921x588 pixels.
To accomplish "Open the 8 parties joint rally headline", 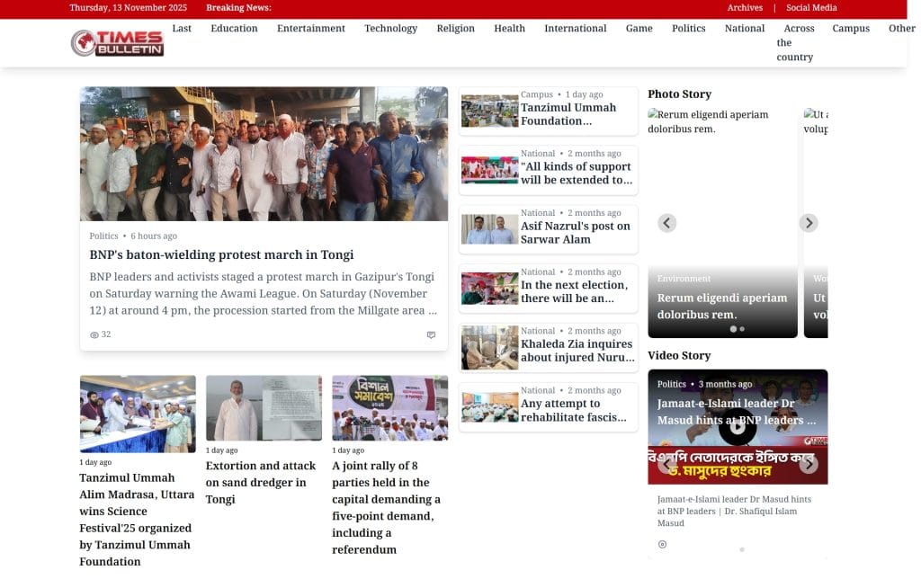I will [388, 507].
